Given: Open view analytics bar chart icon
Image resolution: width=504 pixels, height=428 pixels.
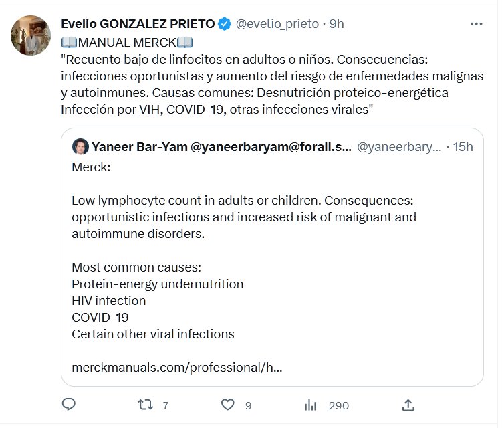Looking at the screenshot, I should tap(311, 404).
